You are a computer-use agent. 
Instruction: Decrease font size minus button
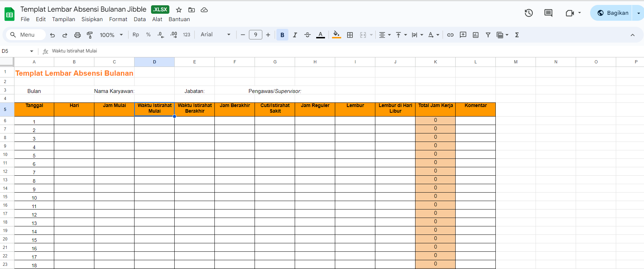pyautogui.click(x=243, y=35)
